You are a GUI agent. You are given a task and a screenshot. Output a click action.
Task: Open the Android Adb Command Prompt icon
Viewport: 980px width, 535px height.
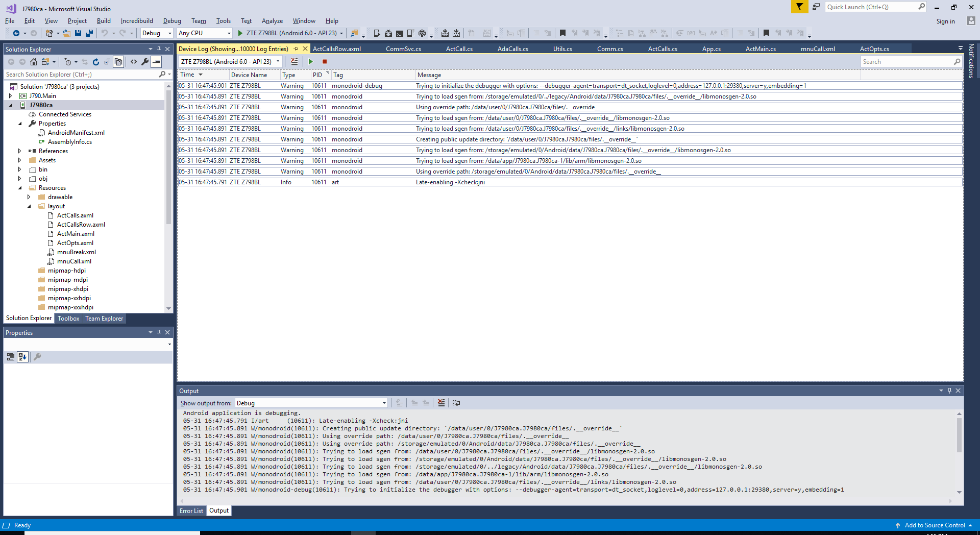tap(400, 33)
